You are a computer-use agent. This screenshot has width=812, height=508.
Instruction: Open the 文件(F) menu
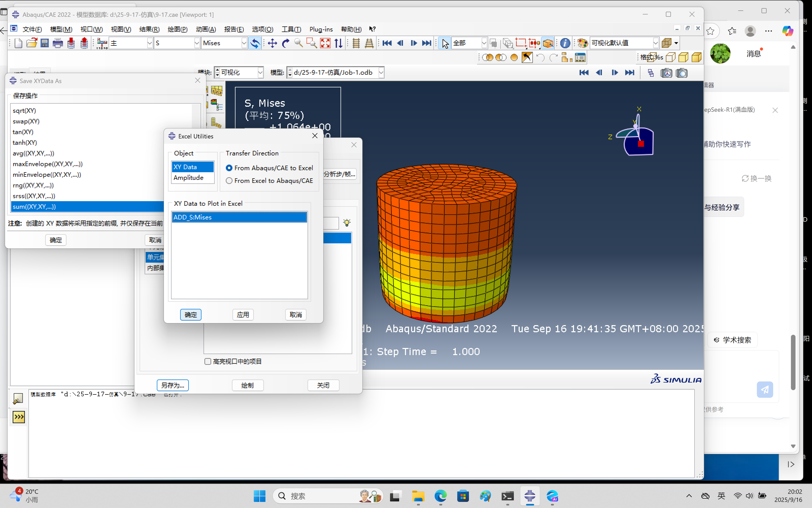[32, 29]
